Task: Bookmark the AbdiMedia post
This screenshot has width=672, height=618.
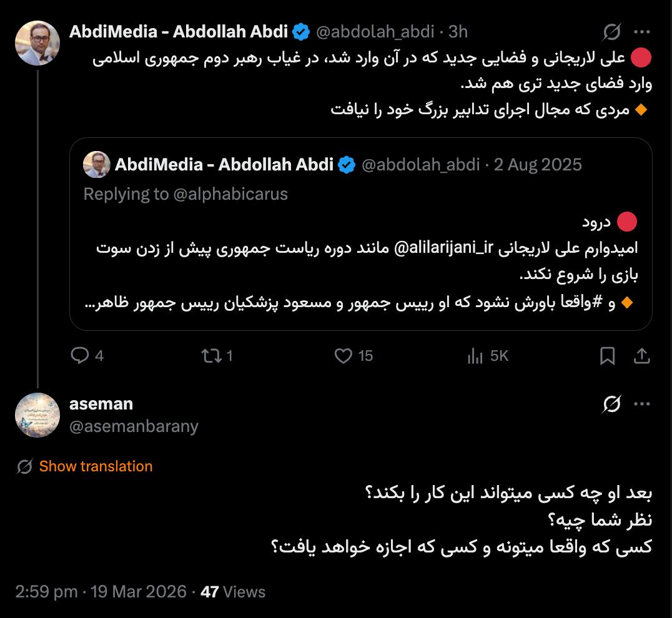Action: pos(607,356)
